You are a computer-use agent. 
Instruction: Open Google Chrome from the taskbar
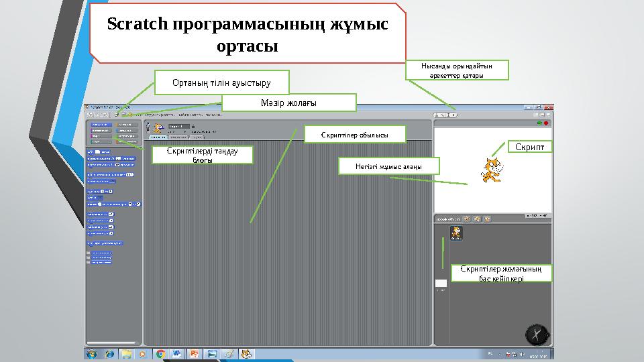click(160, 354)
